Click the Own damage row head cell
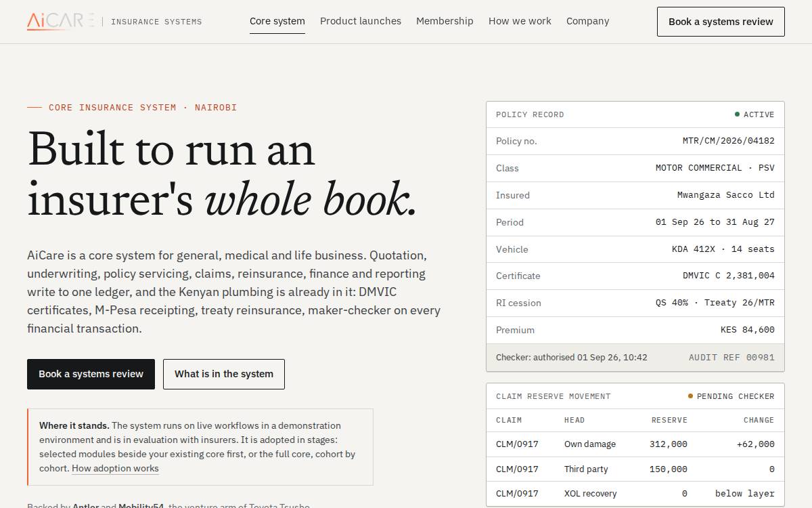Viewport: 812px width, 508px height. [590, 444]
